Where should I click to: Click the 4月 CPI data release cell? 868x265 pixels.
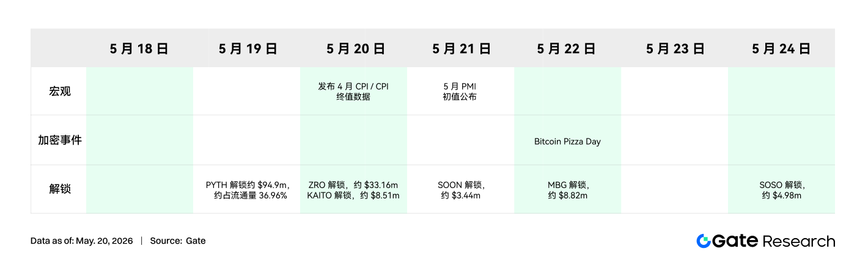(x=353, y=92)
